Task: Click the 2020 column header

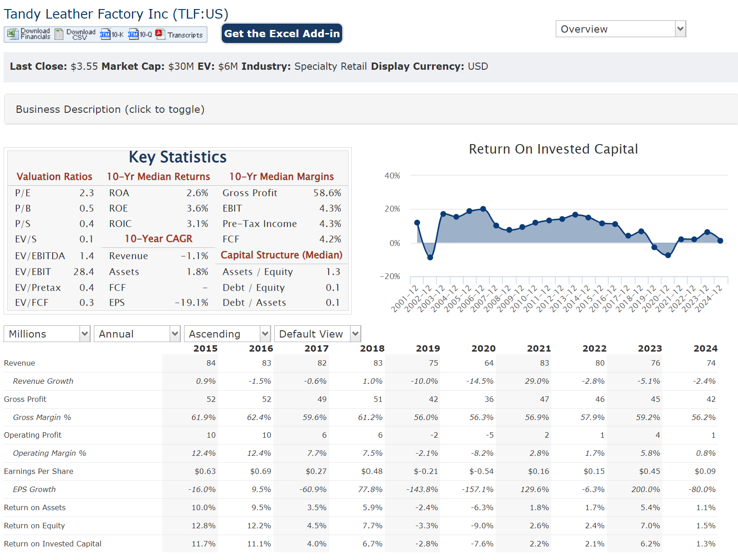Action: (x=483, y=348)
